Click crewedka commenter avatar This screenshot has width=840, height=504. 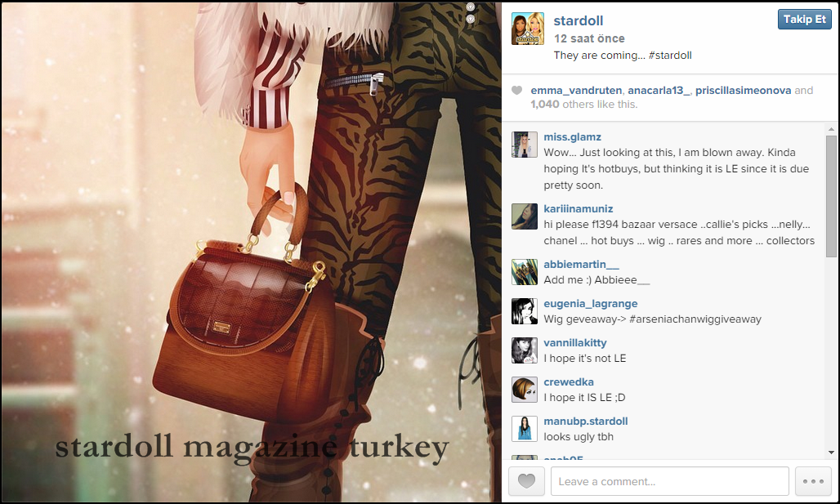click(x=525, y=390)
